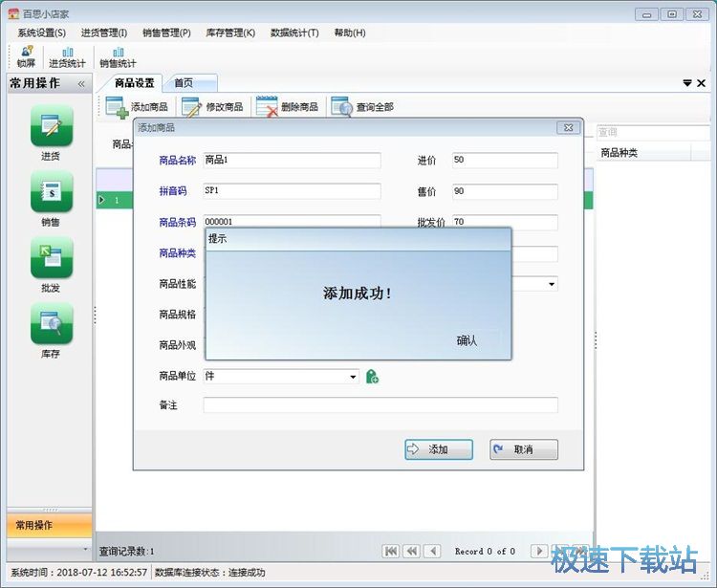Open 进货管理(I) menu
This screenshot has width=717, height=588.
pos(104,33)
